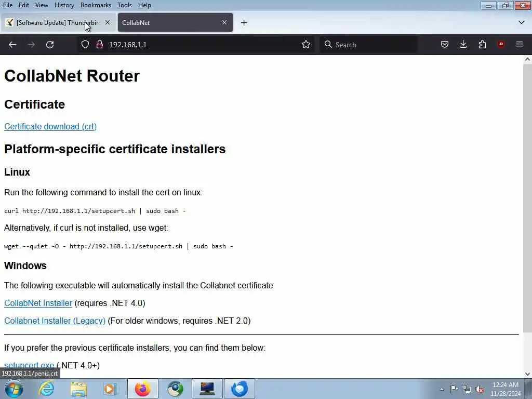Click the CollabNet Router heading
The image size is (532, 399).
tap(72, 76)
